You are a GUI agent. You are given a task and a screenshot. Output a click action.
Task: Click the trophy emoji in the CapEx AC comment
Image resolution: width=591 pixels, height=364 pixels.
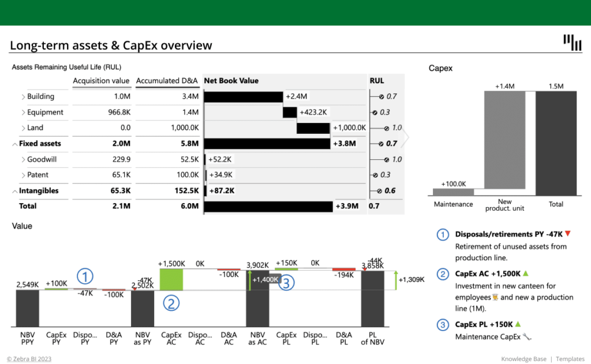point(496,297)
